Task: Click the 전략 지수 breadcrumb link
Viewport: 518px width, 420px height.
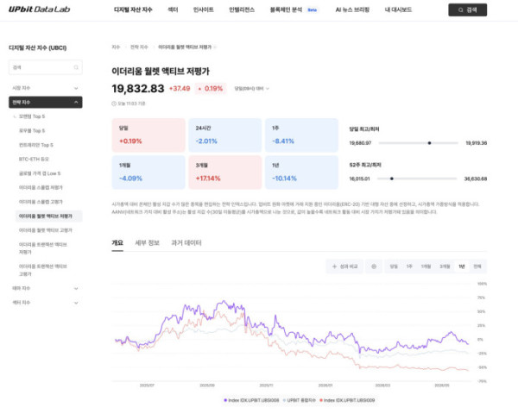Action: click(139, 47)
